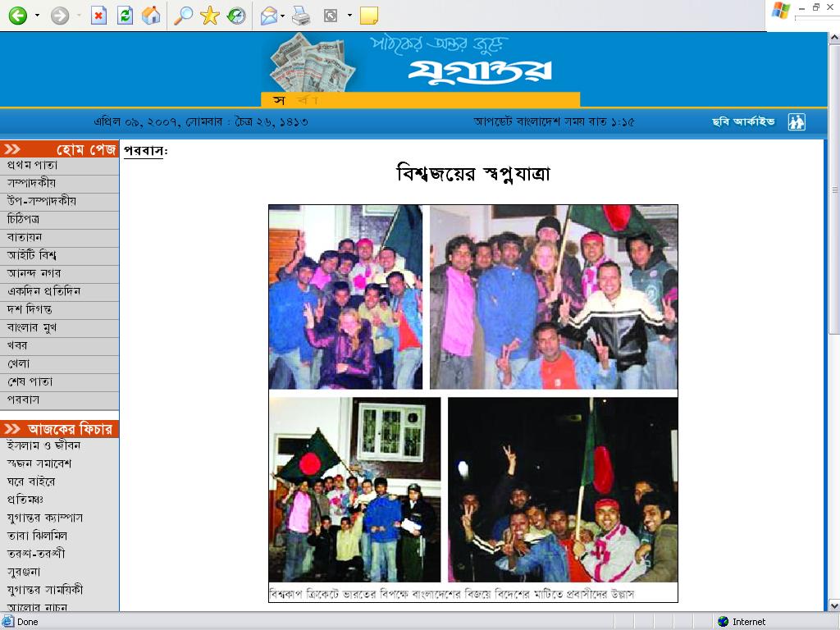Stop loading with the red X icon
840x630 pixels.
click(x=98, y=16)
